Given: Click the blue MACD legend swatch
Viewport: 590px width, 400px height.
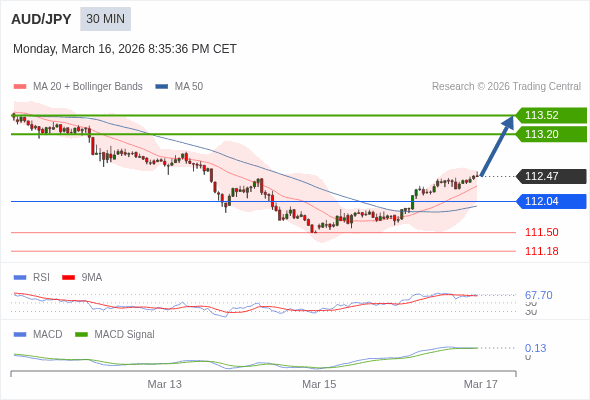Looking at the screenshot, I should [20, 335].
